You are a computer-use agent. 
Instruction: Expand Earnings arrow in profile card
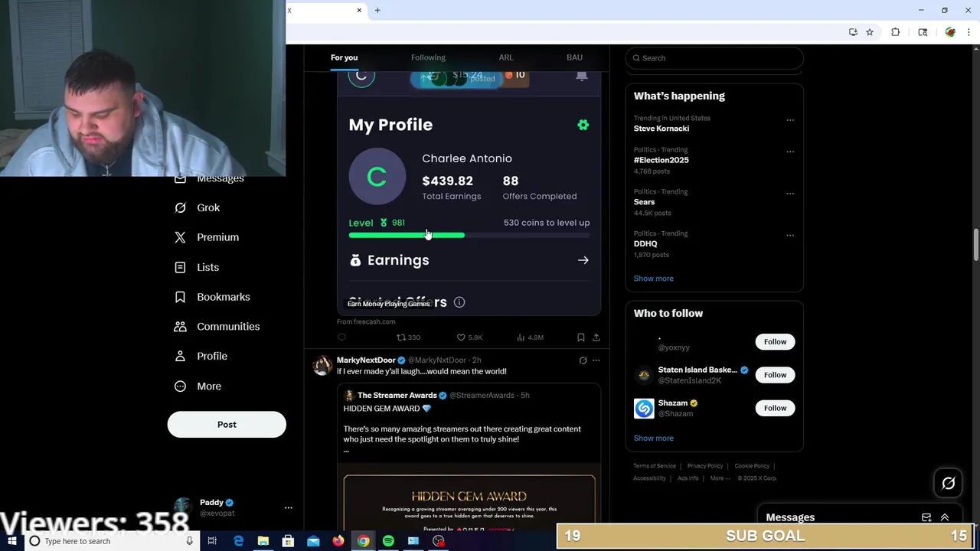click(583, 260)
